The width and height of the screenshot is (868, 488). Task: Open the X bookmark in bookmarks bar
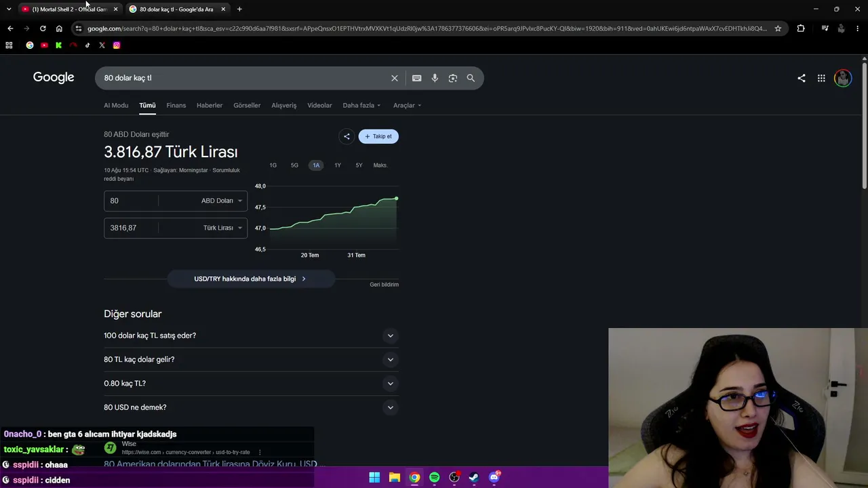pos(102,45)
